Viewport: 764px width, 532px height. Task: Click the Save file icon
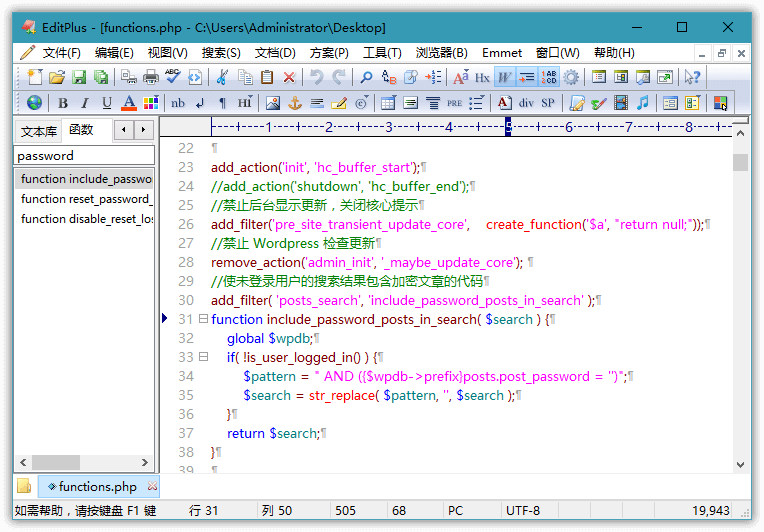pyautogui.click(x=78, y=77)
